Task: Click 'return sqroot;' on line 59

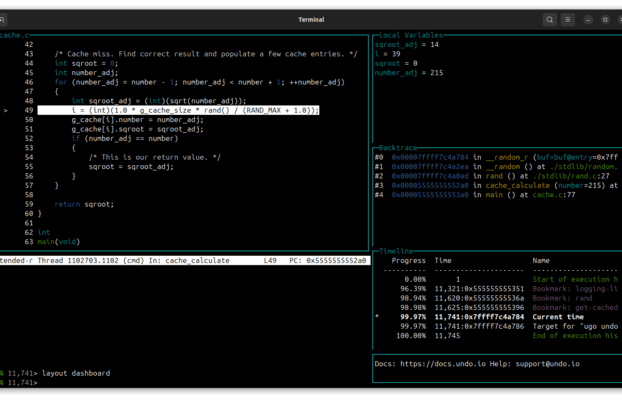Action: pyautogui.click(x=84, y=204)
